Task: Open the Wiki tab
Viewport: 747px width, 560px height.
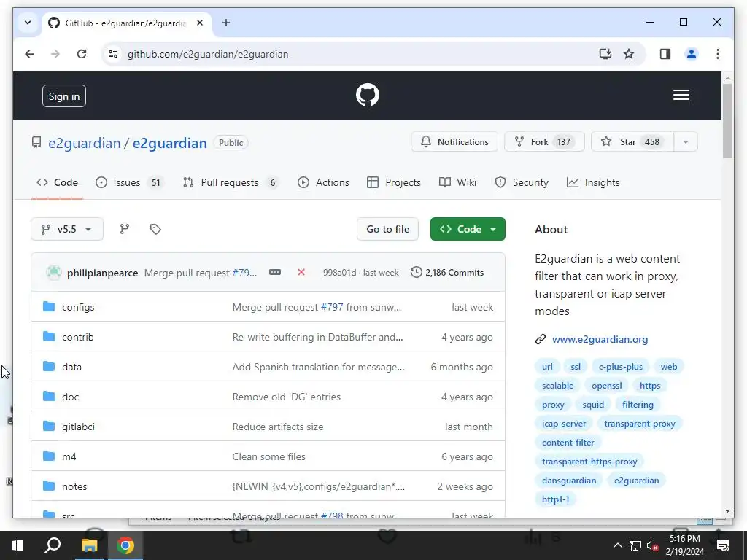Action: point(458,182)
